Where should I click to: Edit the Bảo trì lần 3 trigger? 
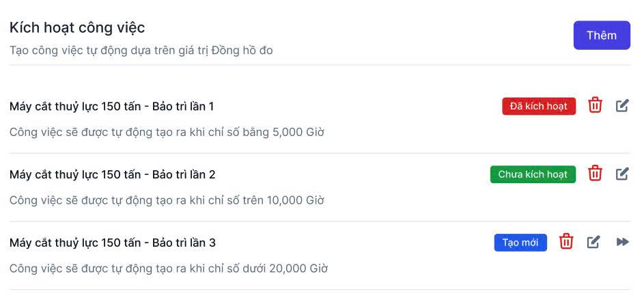click(x=593, y=242)
